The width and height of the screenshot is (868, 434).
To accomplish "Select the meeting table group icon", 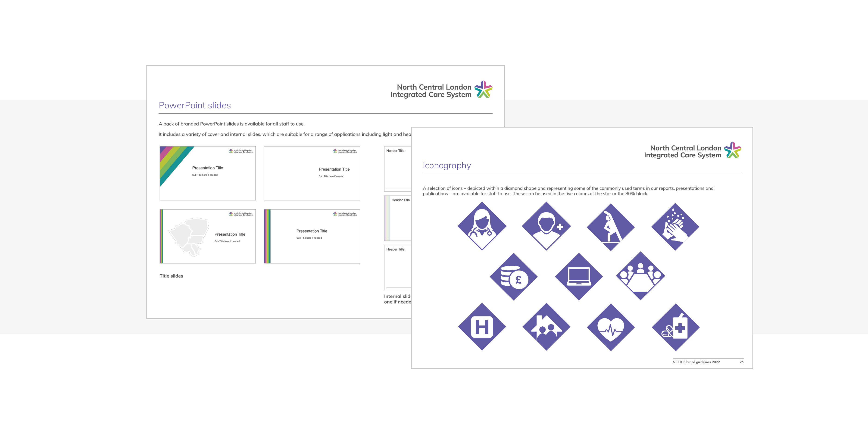I will tap(640, 276).
